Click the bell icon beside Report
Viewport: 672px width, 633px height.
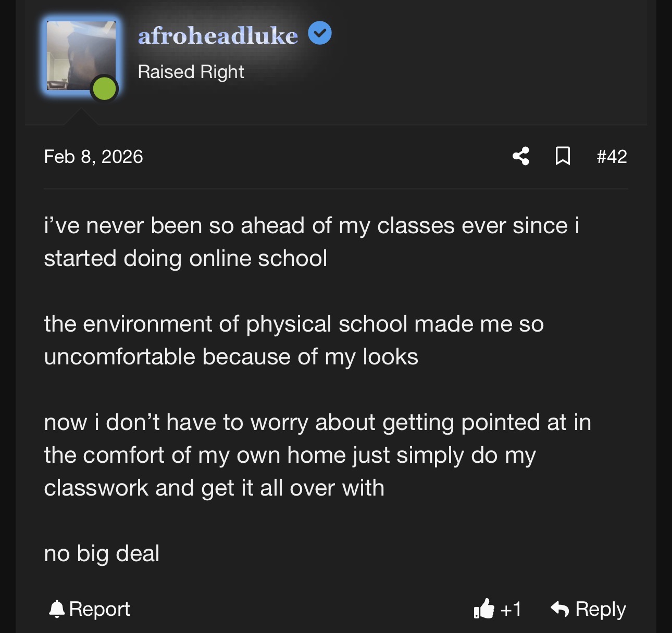[x=56, y=609]
